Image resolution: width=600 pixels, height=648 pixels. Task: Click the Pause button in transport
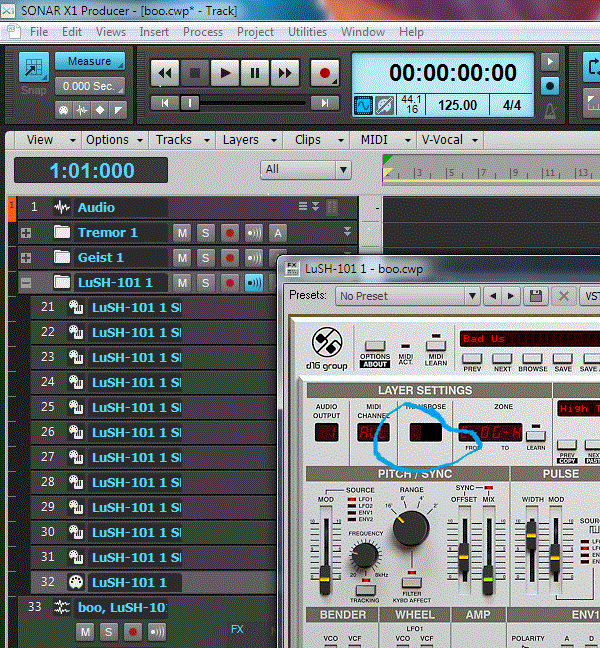coord(255,72)
